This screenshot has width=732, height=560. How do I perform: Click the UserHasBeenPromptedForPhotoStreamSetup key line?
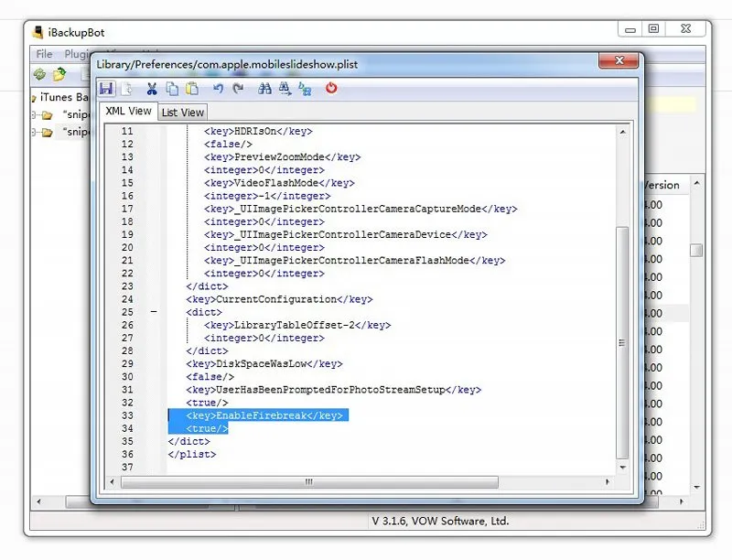[333, 390]
